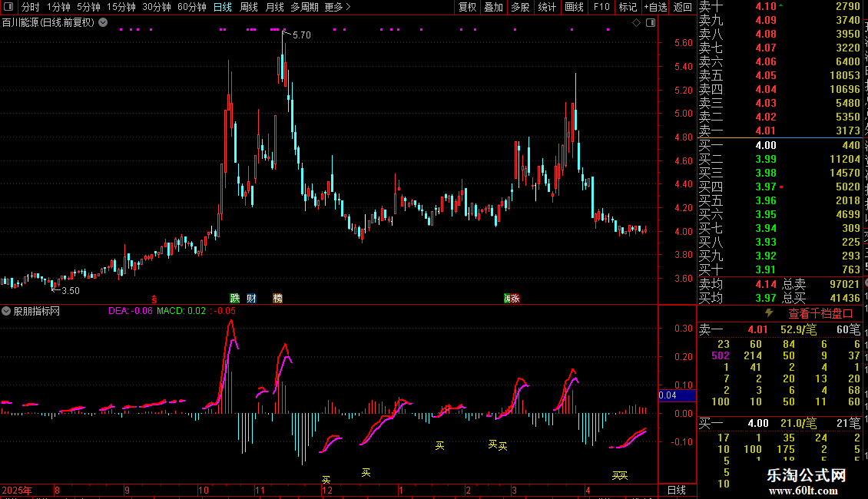Select the 卖五 4.05 order row
868x499 pixels.
pos(780,75)
